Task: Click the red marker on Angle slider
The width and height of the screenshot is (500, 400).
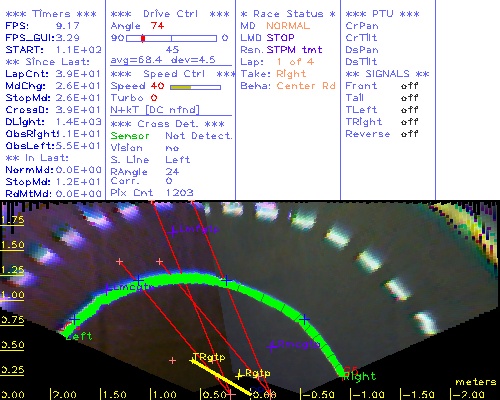Action: pyautogui.click(x=143, y=38)
